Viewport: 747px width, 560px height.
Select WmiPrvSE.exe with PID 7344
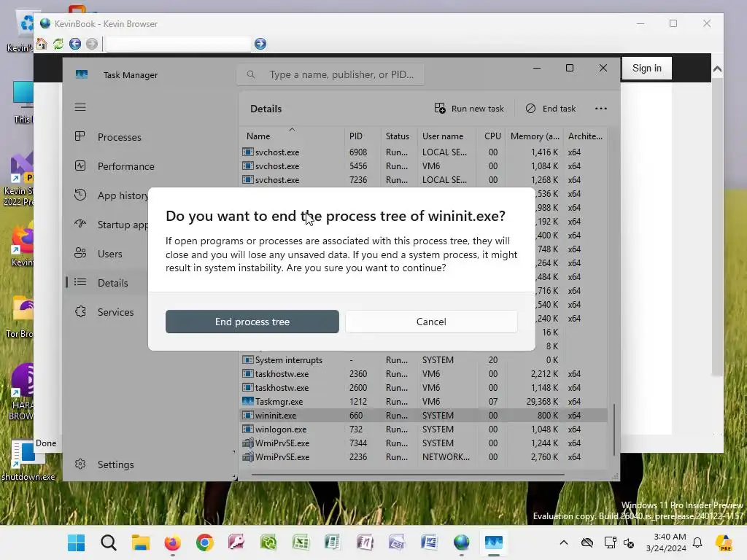pyautogui.click(x=424, y=443)
